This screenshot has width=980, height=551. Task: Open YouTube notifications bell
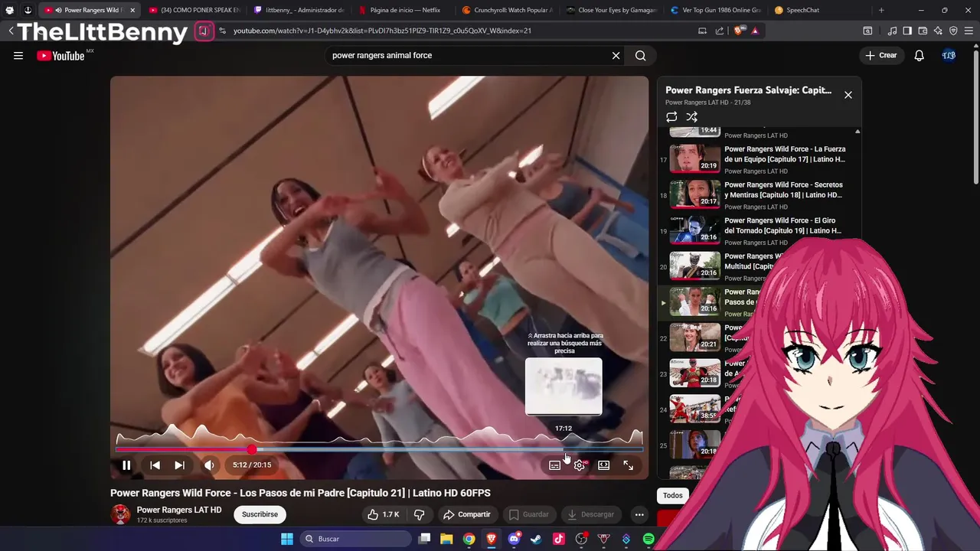pos(919,55)
